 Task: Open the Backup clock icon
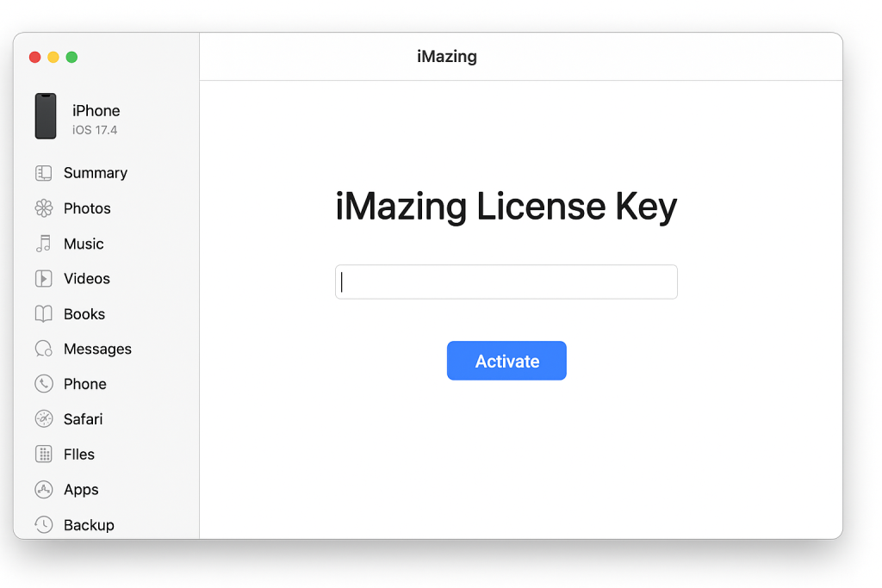coord(43,524)
